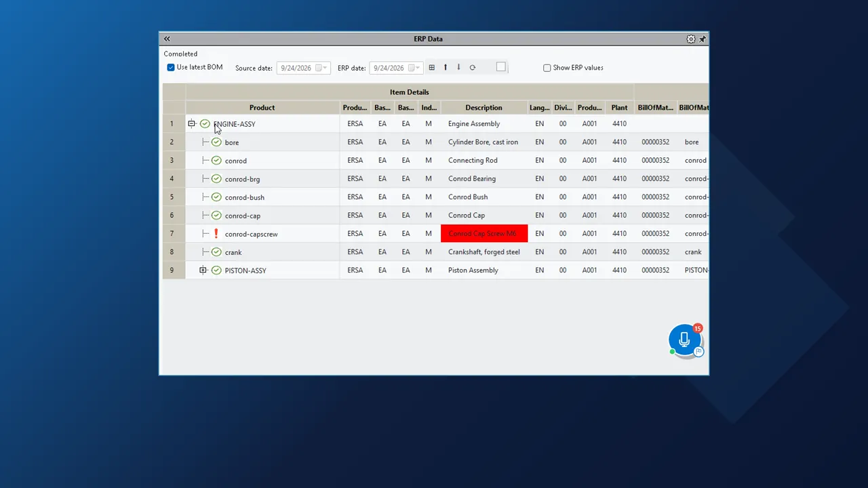Click the ERP date input field
The width and height of the screenshot is (868, 488).
point(396,68)
